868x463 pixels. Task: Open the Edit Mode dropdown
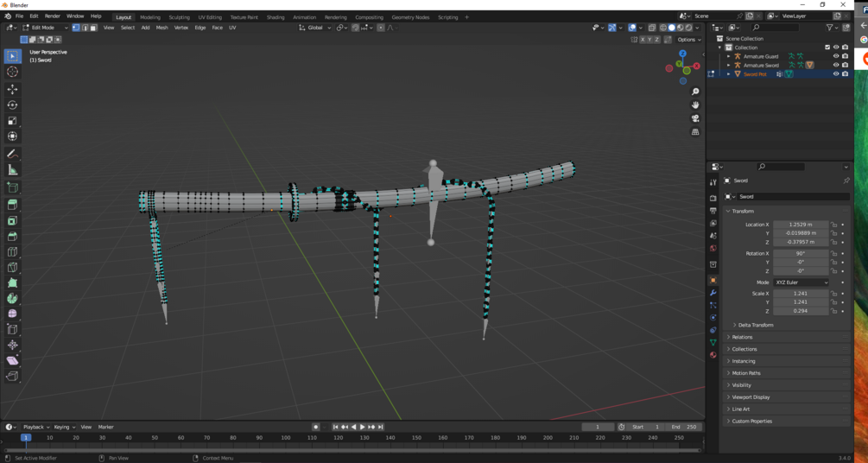point(46,28)
